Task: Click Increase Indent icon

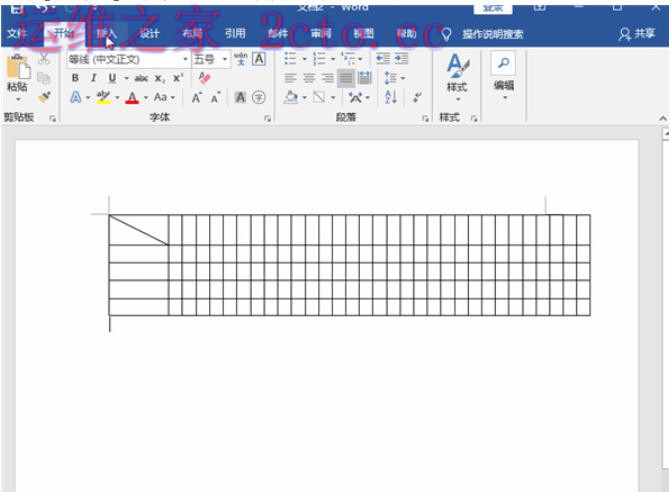Action: coord(401,58)
